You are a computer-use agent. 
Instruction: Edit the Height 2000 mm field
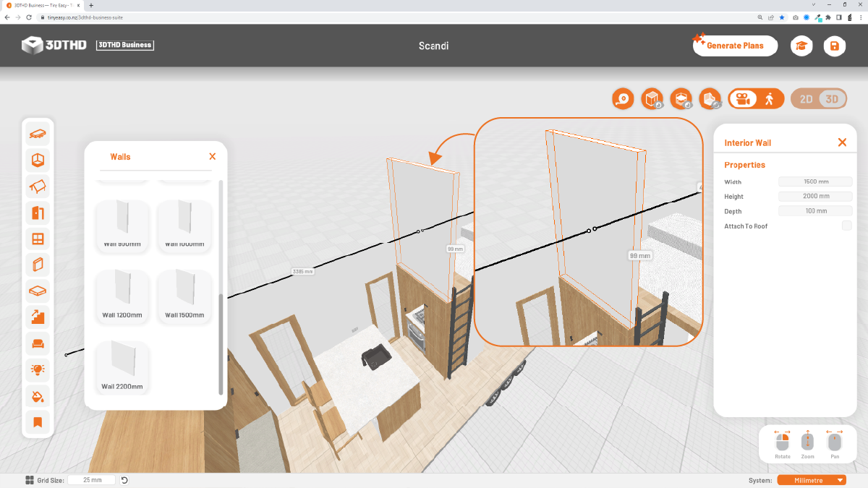pyautogui.click(x=816, y=196)
